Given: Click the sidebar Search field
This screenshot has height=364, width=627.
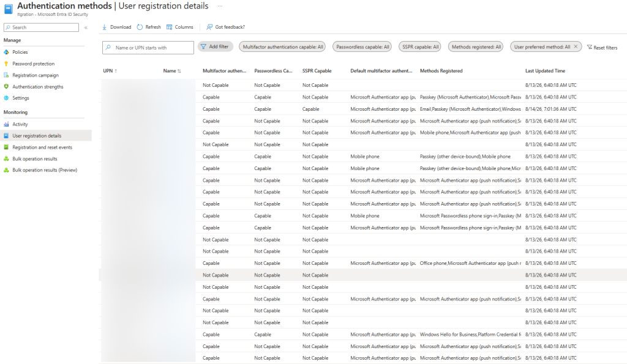Looking at the screenshot, I should point(41,27).
